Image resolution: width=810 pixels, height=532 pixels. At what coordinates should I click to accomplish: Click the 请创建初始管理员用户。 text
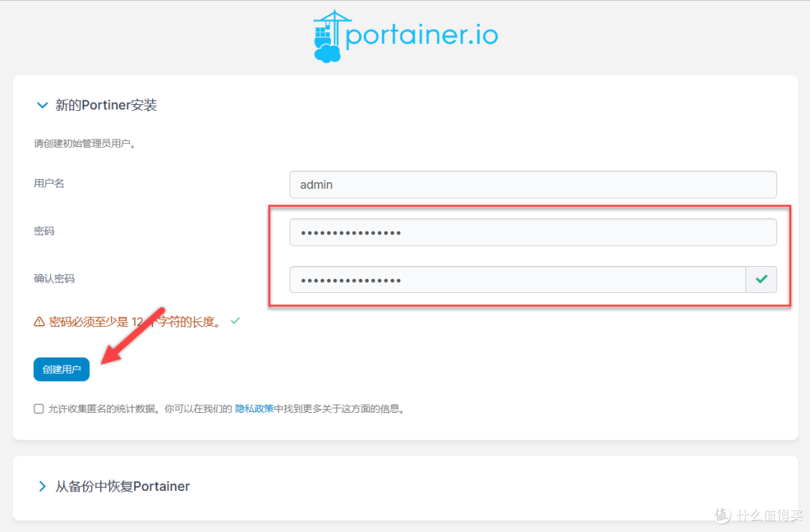point(85,143)
